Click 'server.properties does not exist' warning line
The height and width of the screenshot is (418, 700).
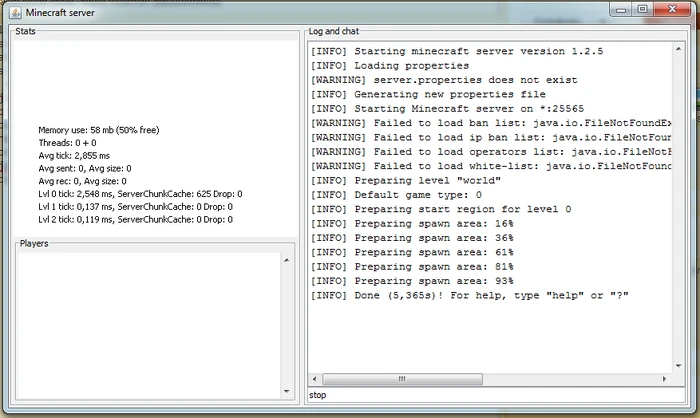pos(444,80)
